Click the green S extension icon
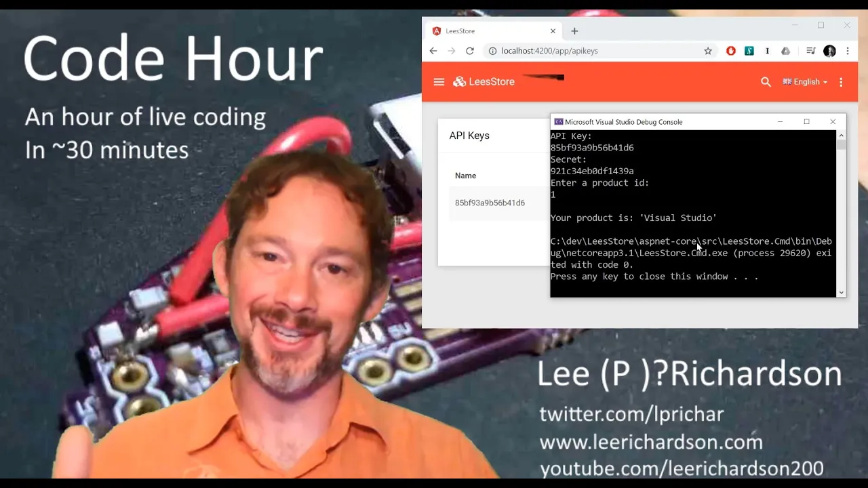Screen dimensions: 868x488 (749, 51)
